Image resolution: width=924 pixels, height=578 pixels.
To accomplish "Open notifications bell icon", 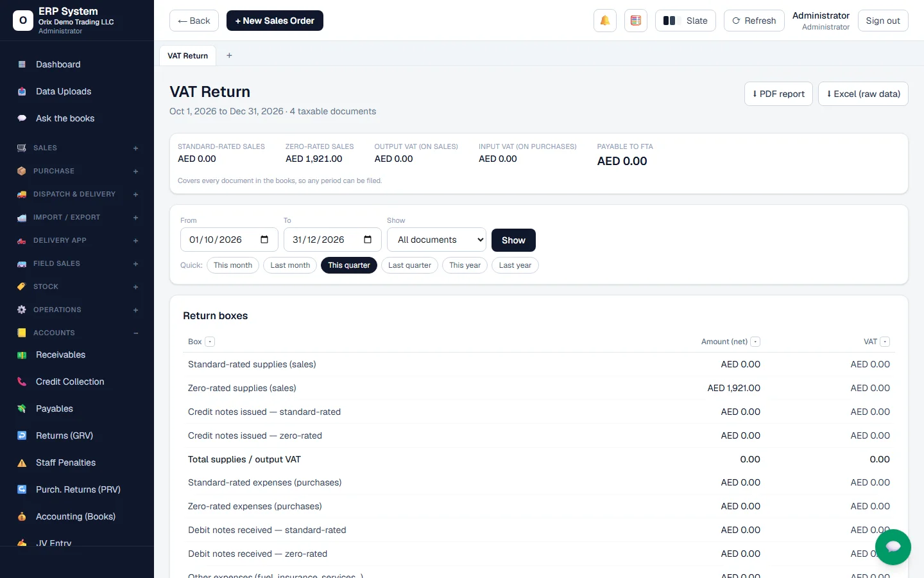I will (605, 21).
